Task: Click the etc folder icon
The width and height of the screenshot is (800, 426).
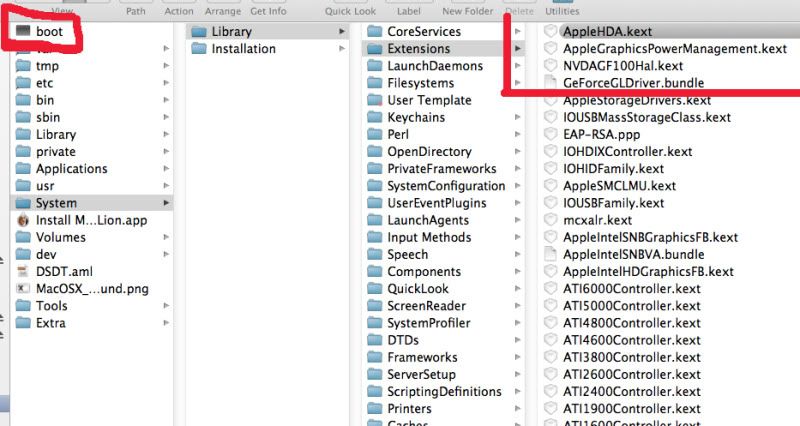Action: click(23, 83)
